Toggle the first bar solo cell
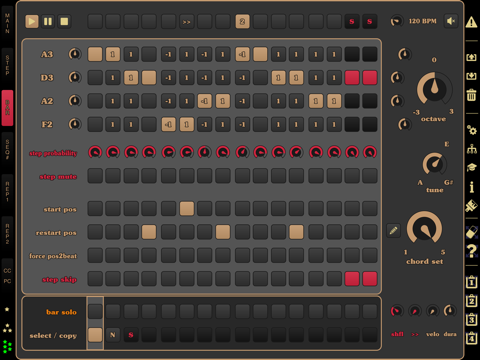 pyautogui.click(x=95, y=311)
